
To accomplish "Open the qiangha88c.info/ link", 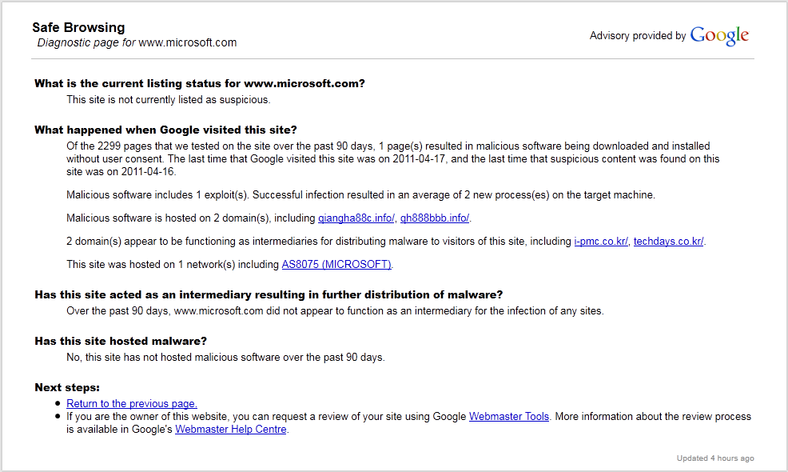I will tap(356, 218).
